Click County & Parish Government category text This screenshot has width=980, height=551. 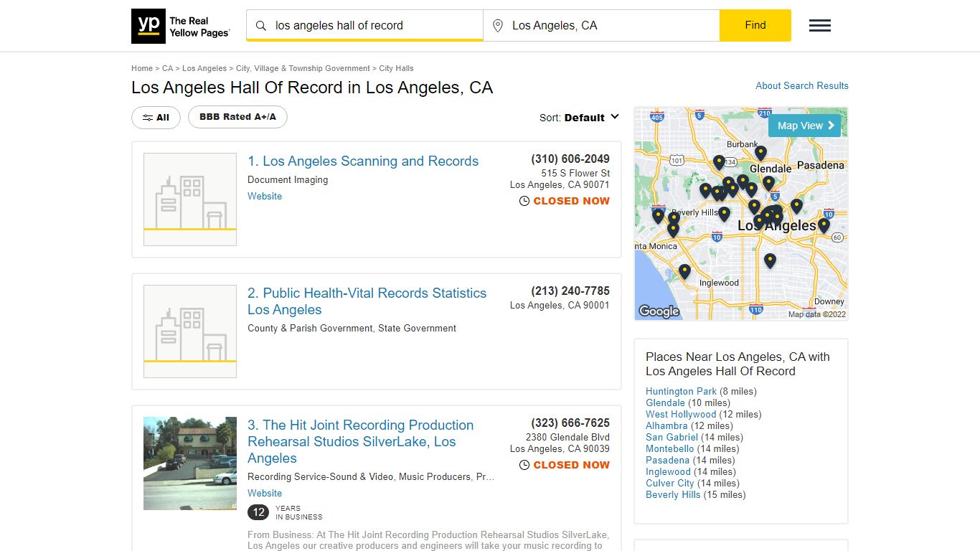click(x=311, y=328)
